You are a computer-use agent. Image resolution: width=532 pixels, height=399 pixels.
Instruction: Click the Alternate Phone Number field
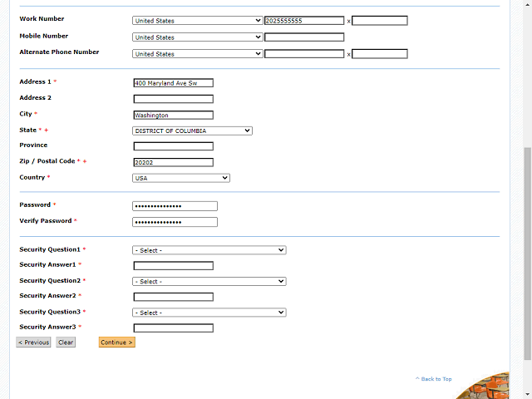pyautogui.click(x=304, y=54)
